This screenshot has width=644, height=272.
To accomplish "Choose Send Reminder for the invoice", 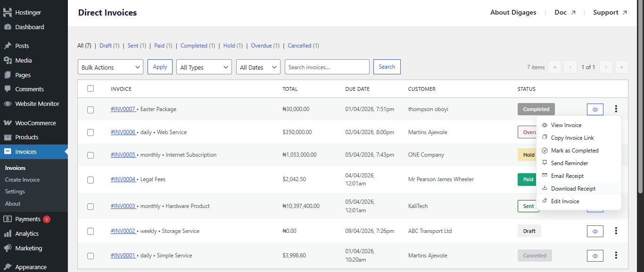I will [569, 163].
